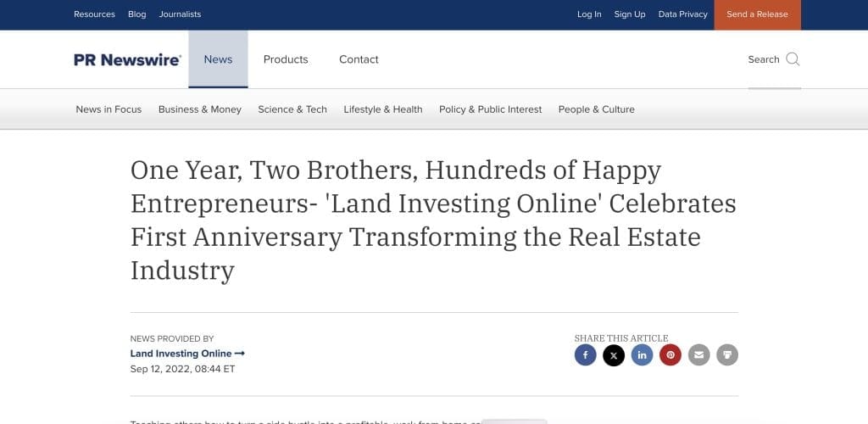This screenshot has height=424, width=868.
Task: Share article on Pinterest icon
Action: click(x=670, y=354)
